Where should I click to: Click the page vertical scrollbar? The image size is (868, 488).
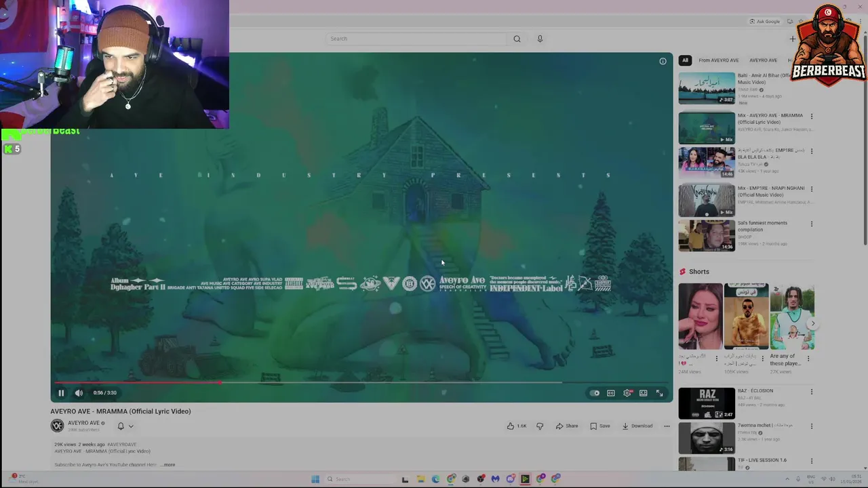[865, 139]
